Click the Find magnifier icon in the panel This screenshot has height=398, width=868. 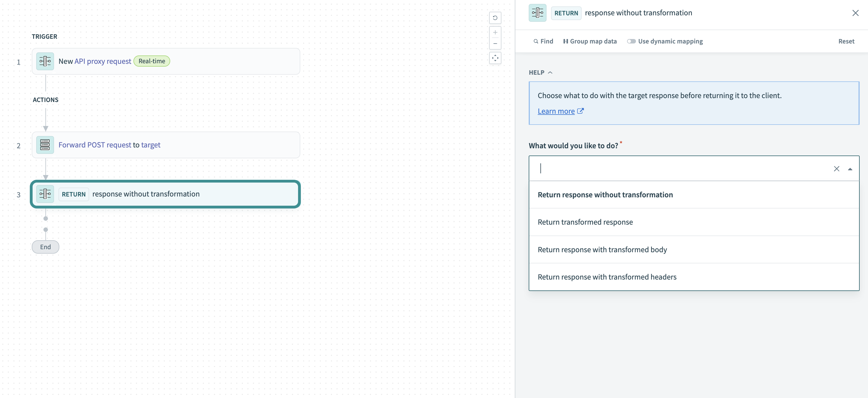[x=536, y=41]
